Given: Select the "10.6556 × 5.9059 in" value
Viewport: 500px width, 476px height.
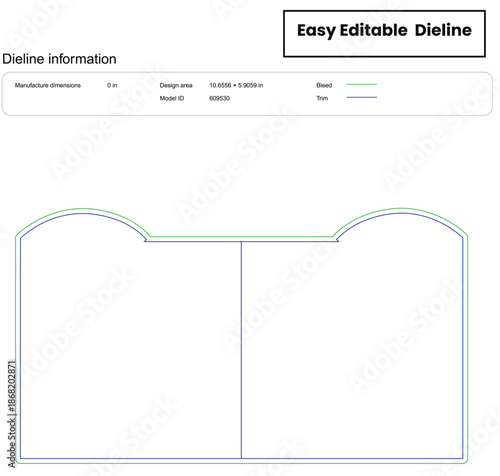Looking at the screenshot, I should 236,85.
